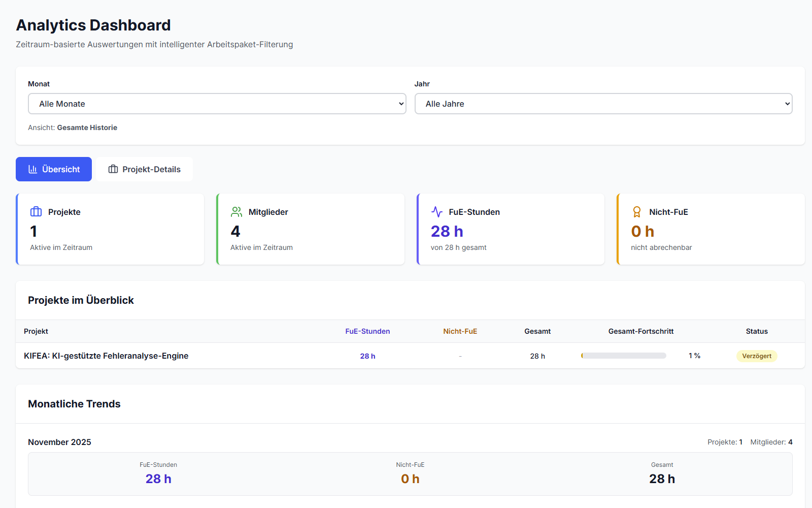Select the FuE-Stunden column header
Image resolution: width=812 pixels, height=508 pixels.
pyautogui.click(x=367, y=331)
